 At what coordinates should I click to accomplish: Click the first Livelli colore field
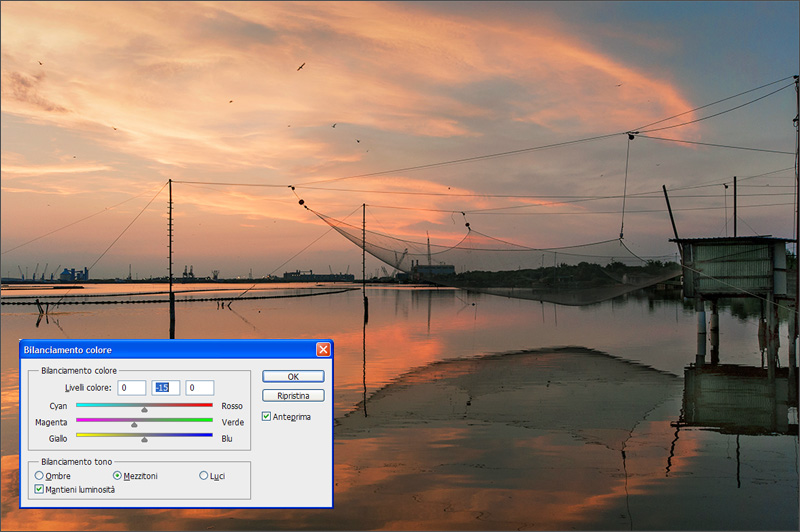pos(131,388)
